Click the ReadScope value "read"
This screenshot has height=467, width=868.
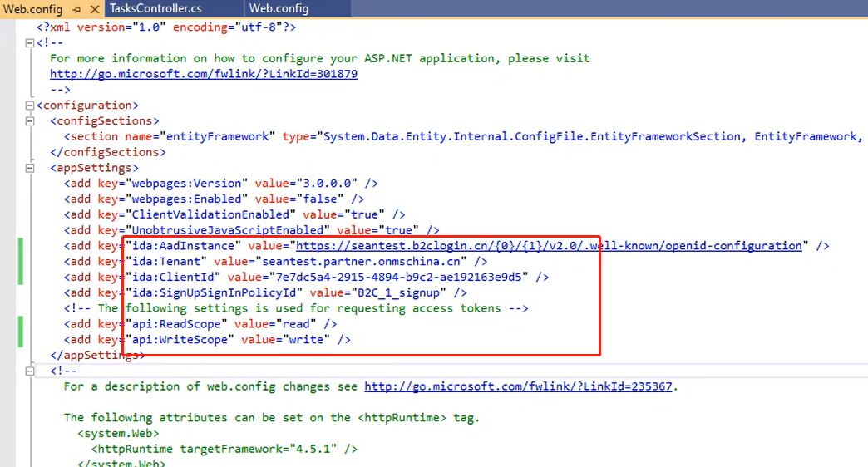tap(296, 324)
